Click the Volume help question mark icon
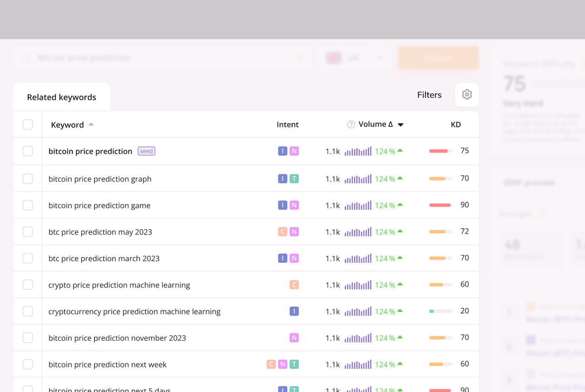The width and height of the screenshot is (585, 392). [351, 124]
